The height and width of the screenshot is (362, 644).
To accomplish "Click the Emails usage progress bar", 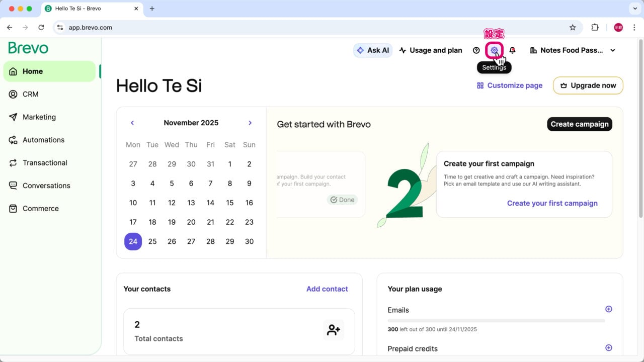I will [x=496, y=320].
